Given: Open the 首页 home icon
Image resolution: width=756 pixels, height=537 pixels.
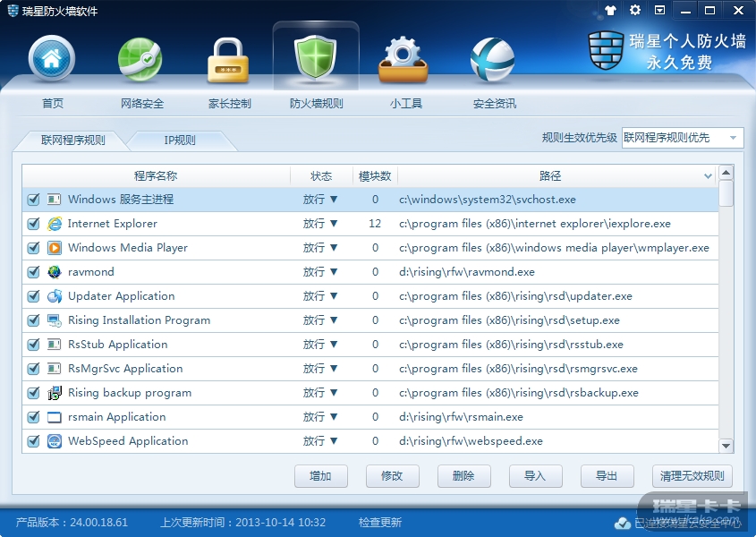Looking at the screenshot, I should click(x=52, y=59).
